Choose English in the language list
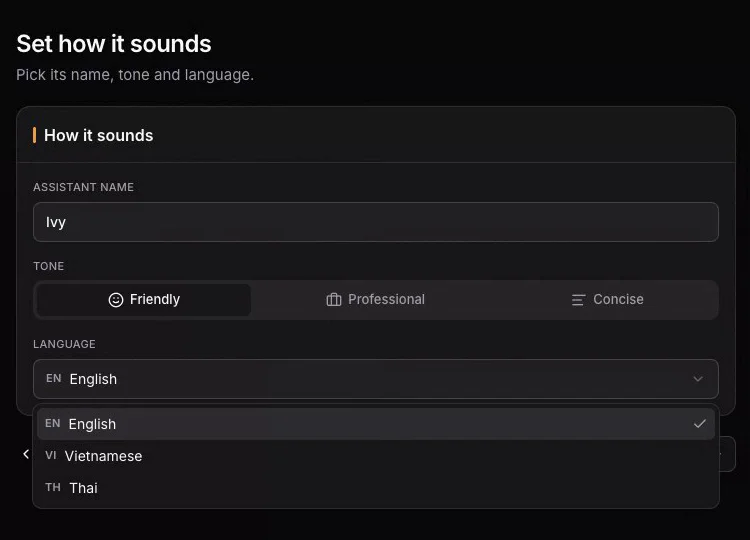This screenshot has width=750, height=540. (375, 424)
